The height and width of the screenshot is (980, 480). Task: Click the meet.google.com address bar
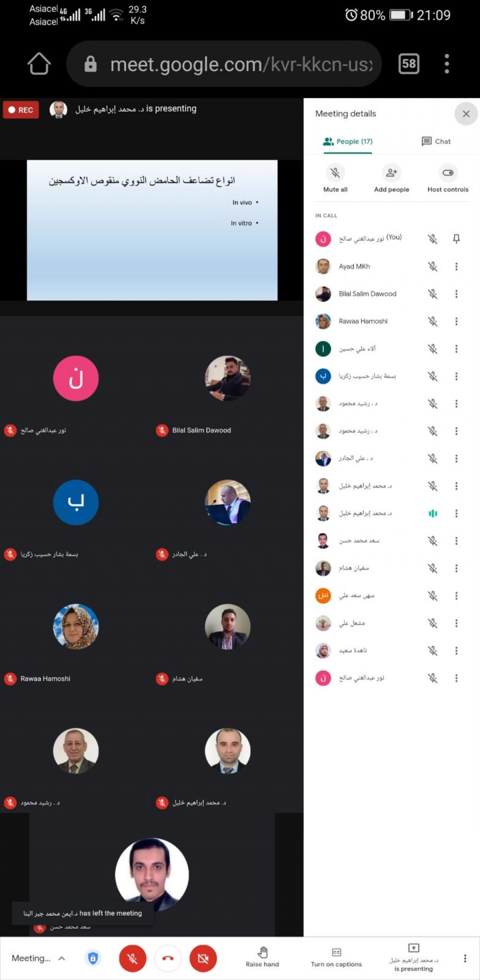pos(224,64)
